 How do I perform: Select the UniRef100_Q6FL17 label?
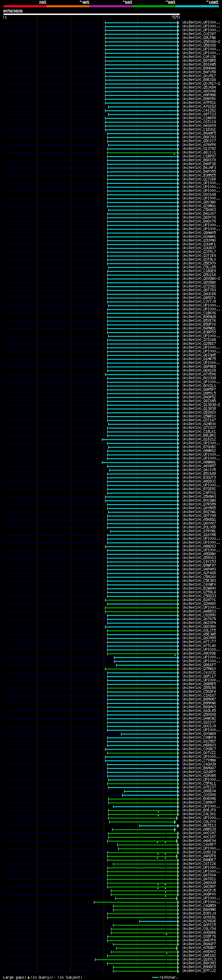199,677
